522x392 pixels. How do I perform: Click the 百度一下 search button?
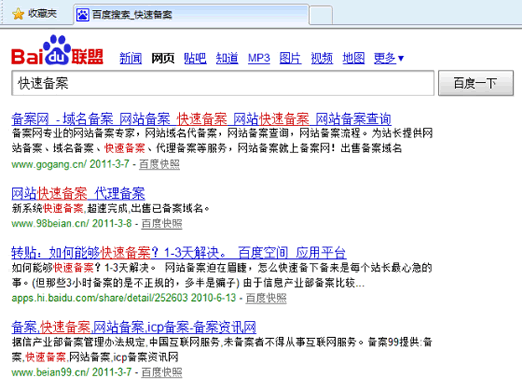tap(476, 83)
